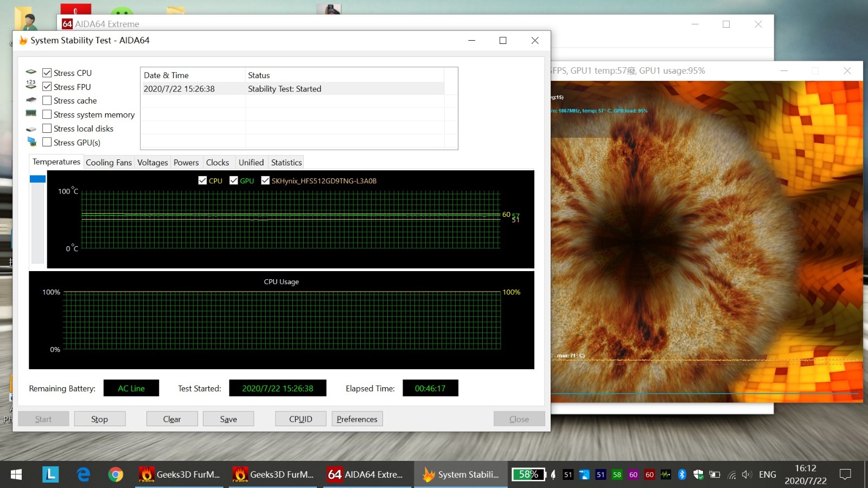Open the CPUID panel

pyautogui.click(x=301, y=419)
